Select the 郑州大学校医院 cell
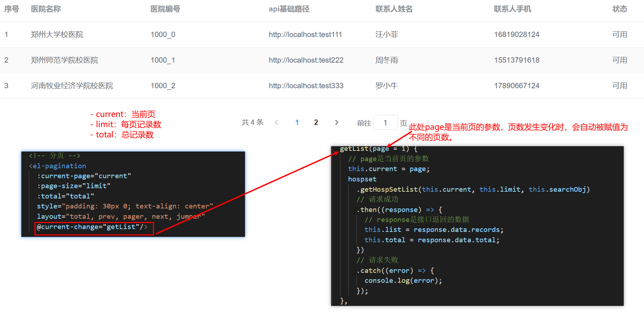Screen dimensions: 644x313 click(57, 35)
